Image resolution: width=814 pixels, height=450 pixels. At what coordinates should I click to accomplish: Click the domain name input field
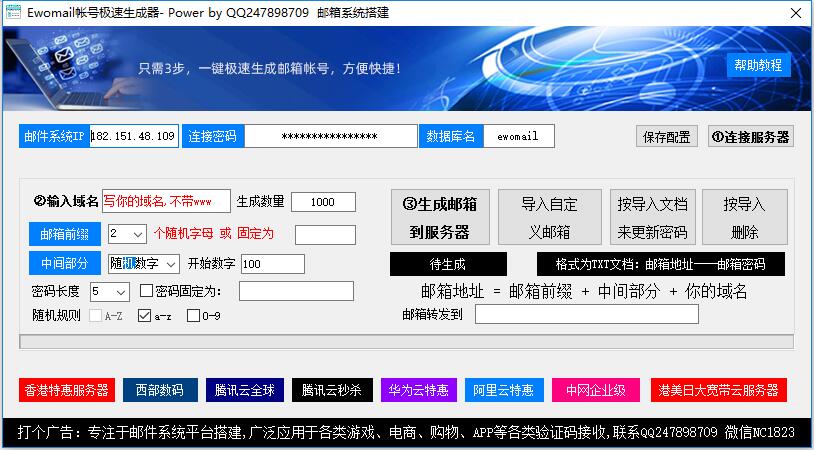[x=166, y=201]
